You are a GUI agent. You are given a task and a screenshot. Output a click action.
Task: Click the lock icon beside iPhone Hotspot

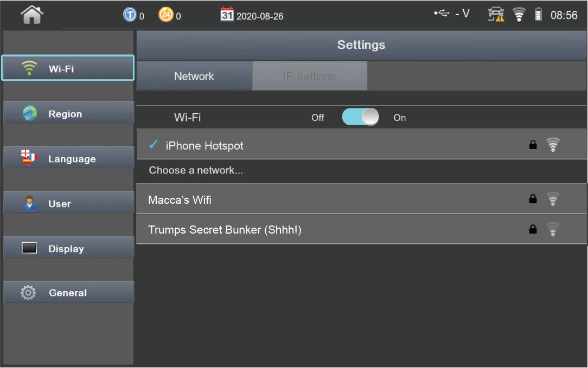pos(533,145)
